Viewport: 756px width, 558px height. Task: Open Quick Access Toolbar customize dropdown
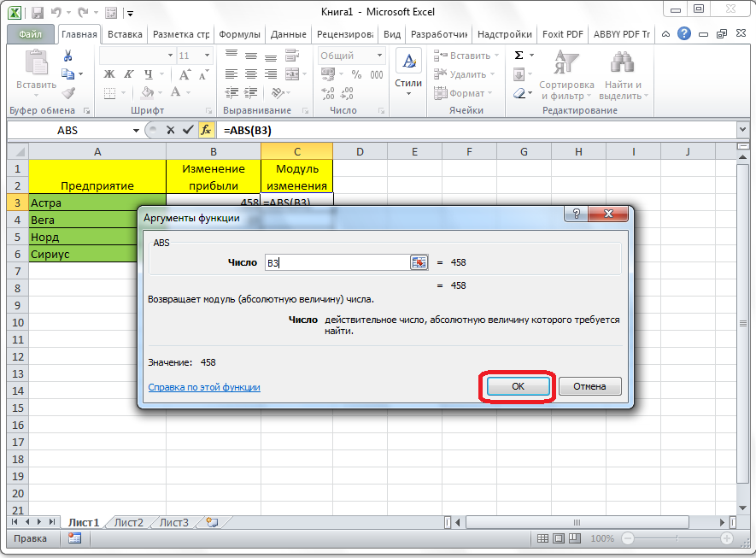pyautogui.click(x=129, y=14)
